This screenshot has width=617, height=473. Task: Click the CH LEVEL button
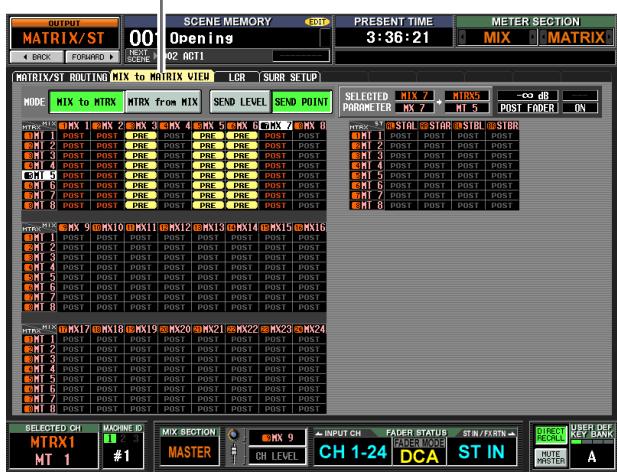pyautogui.click(x=277, y=456)
